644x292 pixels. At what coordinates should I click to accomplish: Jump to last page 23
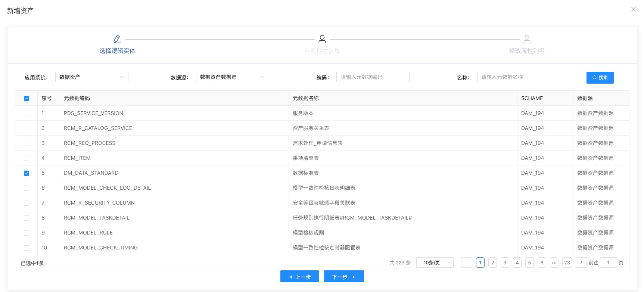(567, 263)
